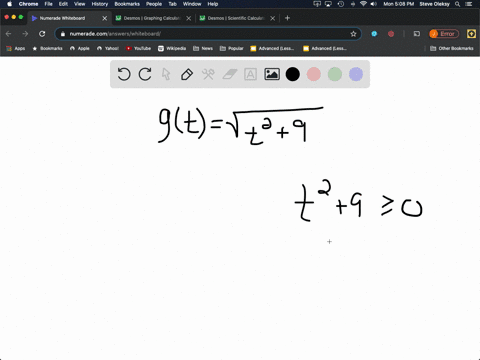Click the redo arrow in whiteboard toolbar
This screenshot has width=480, height=360.
point(145,74)
